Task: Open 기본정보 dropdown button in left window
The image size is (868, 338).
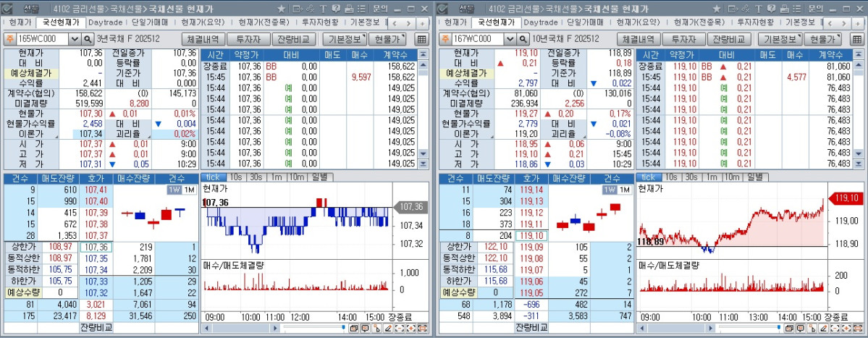Action: pyautogui.click(x=345, y=39)
